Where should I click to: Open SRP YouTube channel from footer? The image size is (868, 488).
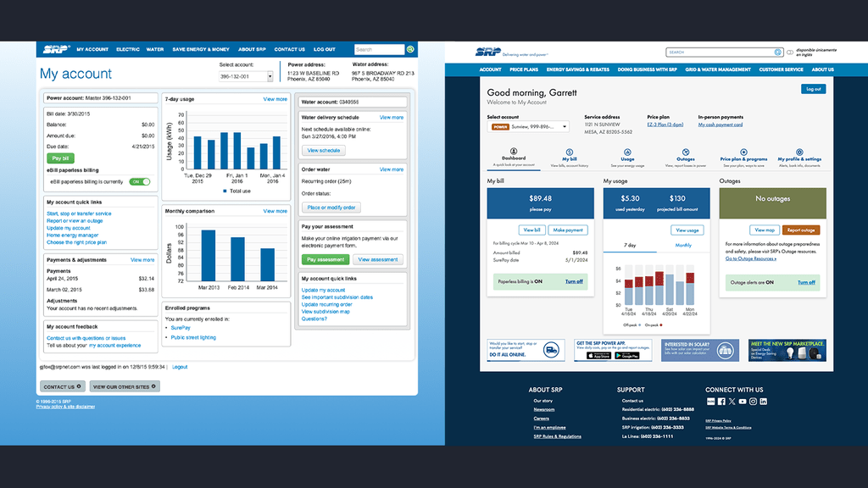[x=743, y=402]
